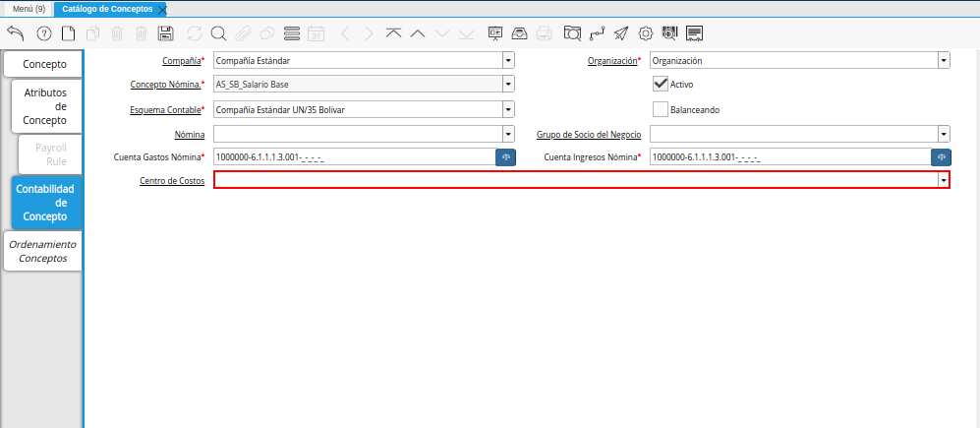Viewport: 980px width, 428px height.
Task: Open account picker for Cuenta Ingresos Nómina
Action: [941, 157]
